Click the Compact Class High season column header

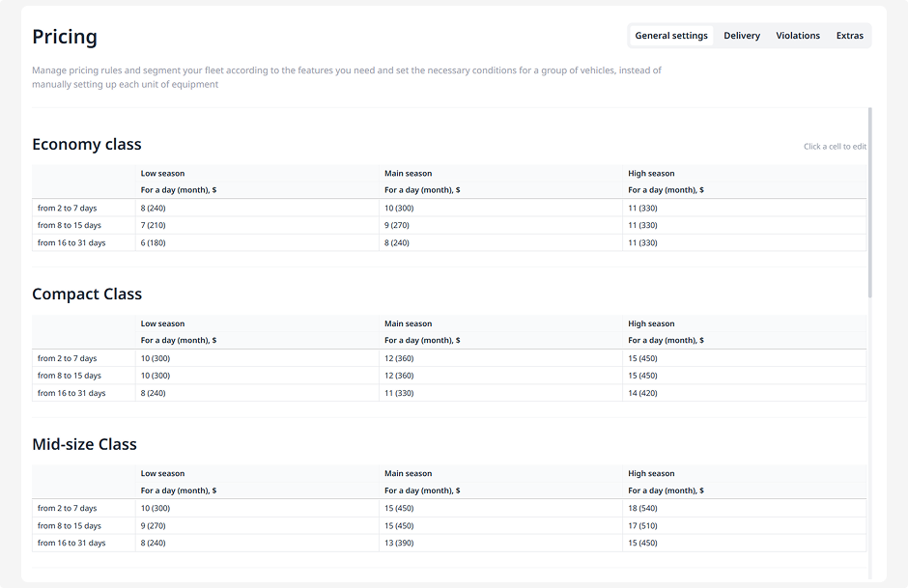point(651,323)
